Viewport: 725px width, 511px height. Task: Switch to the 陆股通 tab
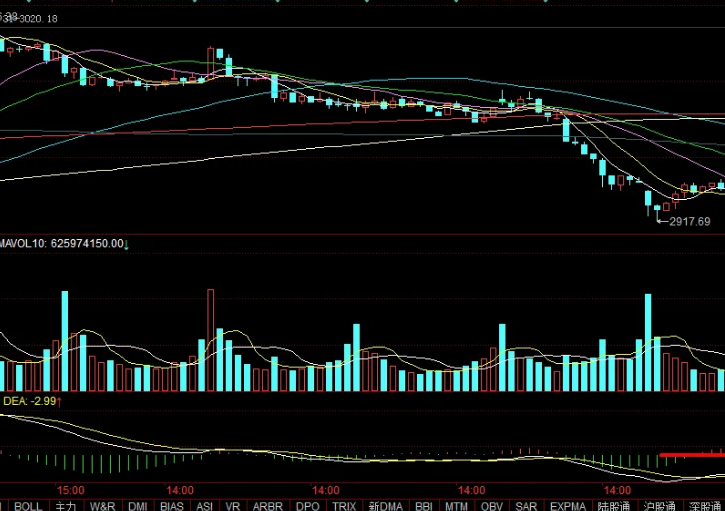coord(614,506)
